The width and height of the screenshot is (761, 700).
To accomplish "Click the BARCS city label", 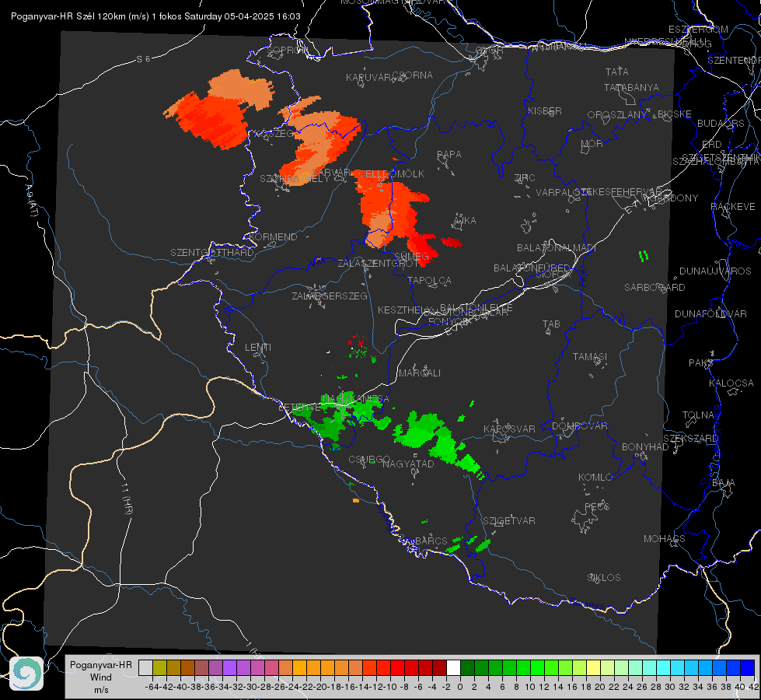I will coord(431,541).
